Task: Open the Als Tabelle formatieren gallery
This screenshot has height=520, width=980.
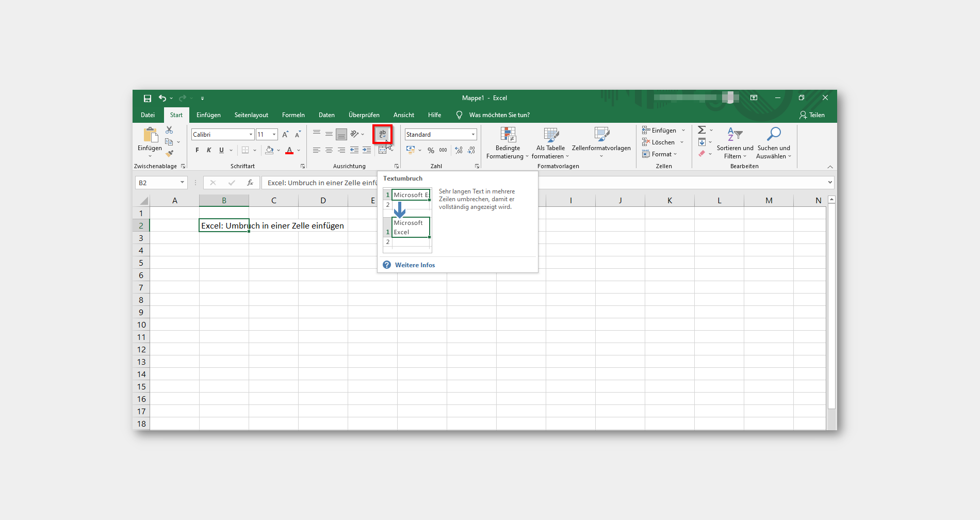Action: click(550, 143)
